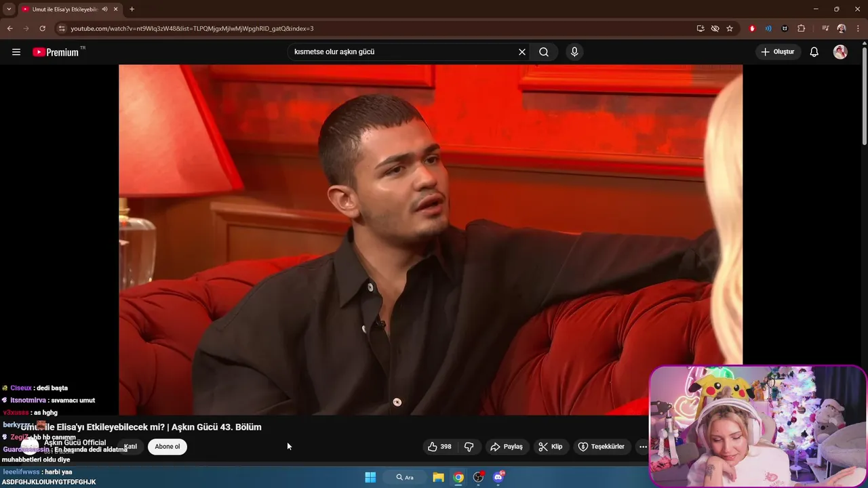
Task: Start voice search with microphone icon
Action: [574, 52]
